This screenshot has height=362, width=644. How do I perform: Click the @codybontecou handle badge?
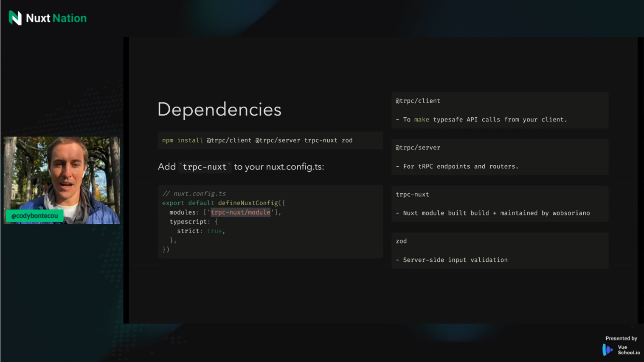[x=34, y=216]
